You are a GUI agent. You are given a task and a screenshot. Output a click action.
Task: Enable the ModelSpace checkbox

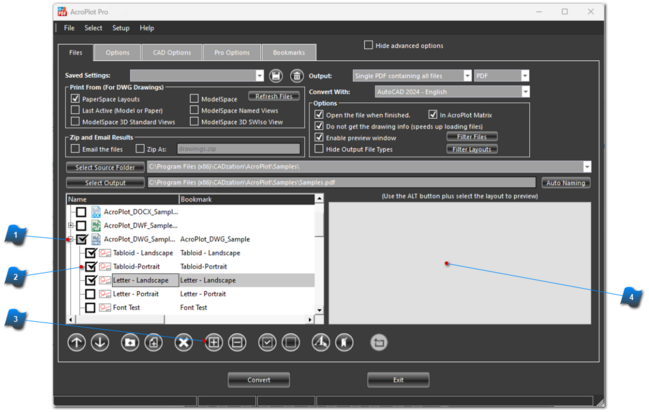pyautogui.click(x=194, y=99)
